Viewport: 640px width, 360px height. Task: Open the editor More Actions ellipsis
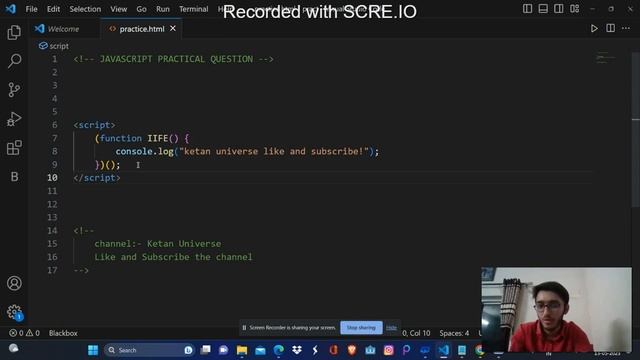tap(626, 28)
